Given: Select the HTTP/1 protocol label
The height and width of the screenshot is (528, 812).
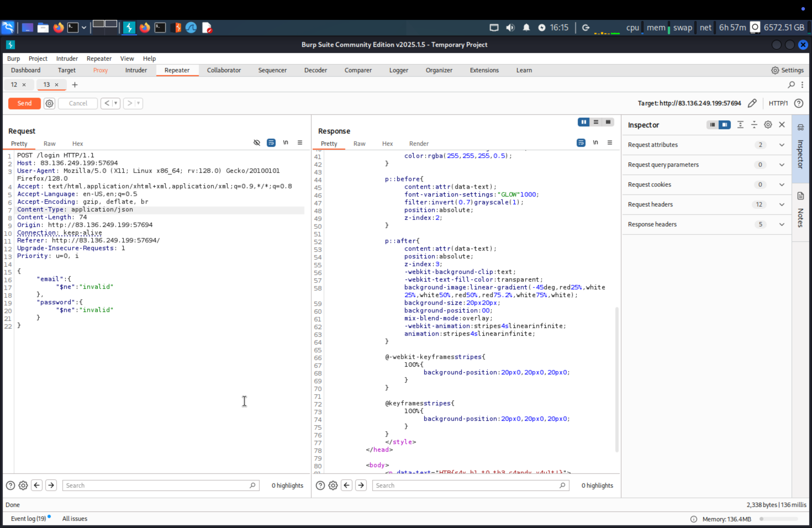Looking at the screenshot, I should [x=778, y=103].
